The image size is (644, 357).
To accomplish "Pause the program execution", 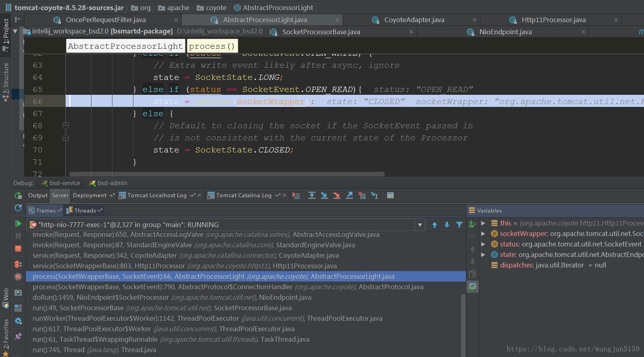I will pyautogui.click(x=18, y=236).
